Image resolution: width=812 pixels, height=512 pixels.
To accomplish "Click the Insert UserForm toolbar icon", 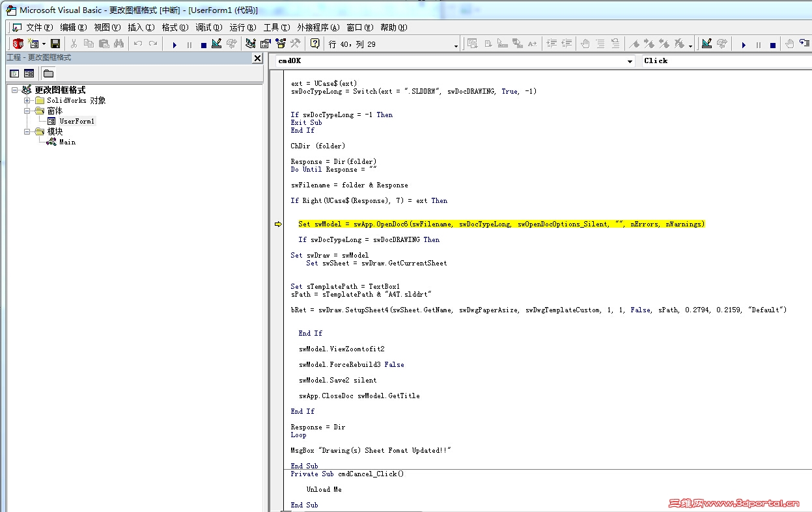I will [x=33, y=44].
